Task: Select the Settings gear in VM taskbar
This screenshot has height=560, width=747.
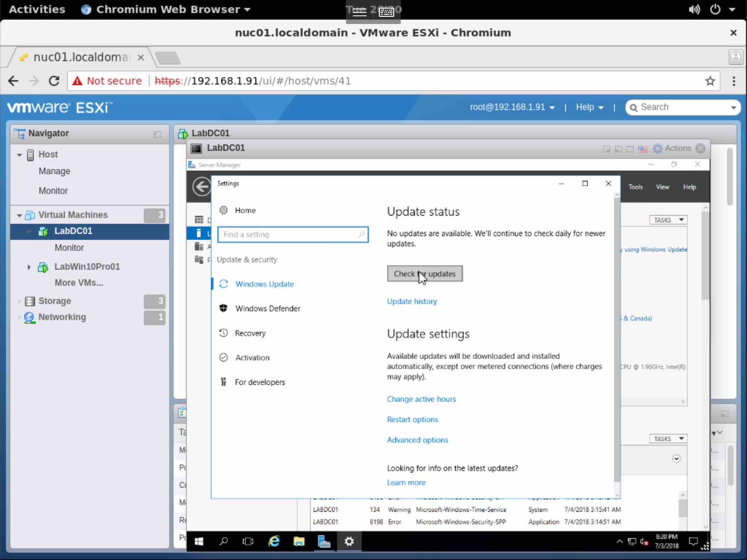Action: (349, 541)
